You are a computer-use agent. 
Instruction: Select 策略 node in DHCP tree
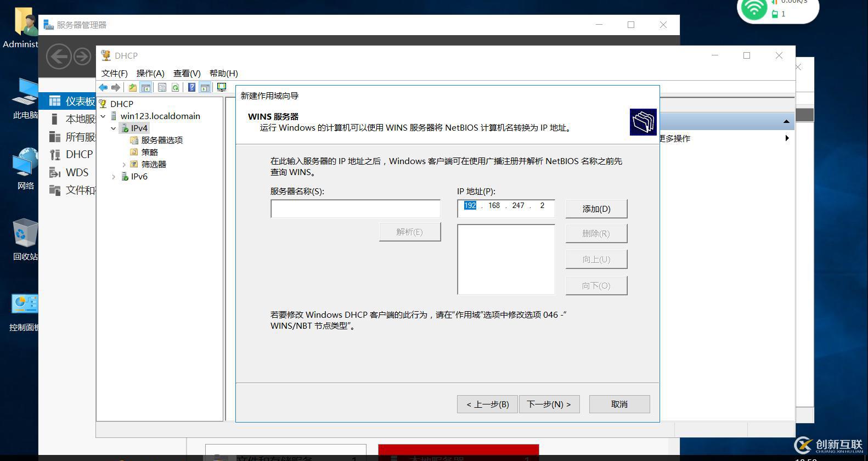(150, 152)
